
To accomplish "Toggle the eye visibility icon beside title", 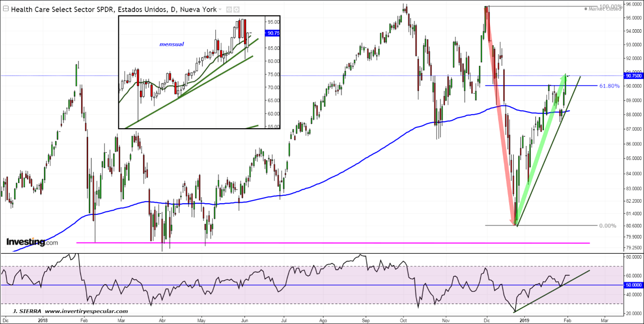I will [x=229, y=10].
